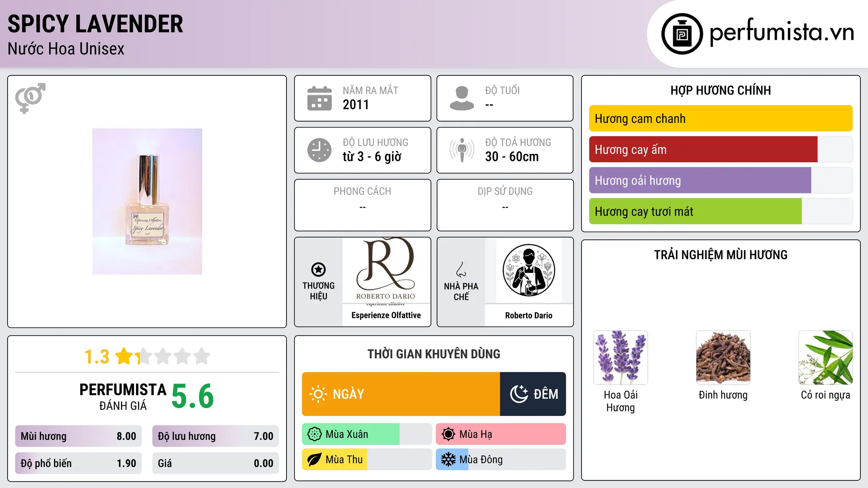
Task: Select the Đinh hương clove image
Action: [x=723, y=358]
